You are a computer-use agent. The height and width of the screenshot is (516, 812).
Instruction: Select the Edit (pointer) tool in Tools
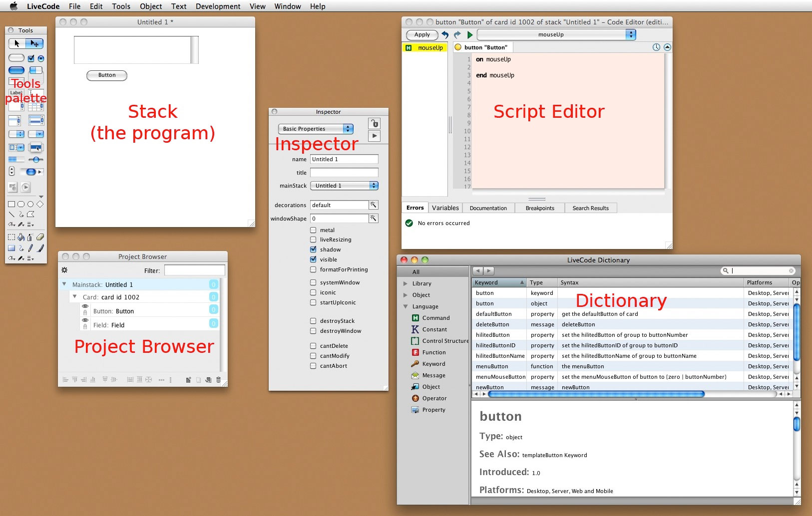(34, 43)
